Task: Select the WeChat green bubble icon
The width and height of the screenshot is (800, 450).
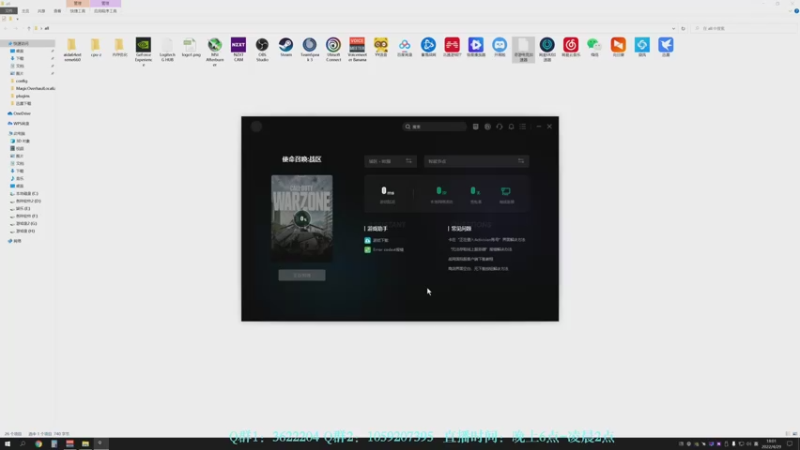Action: click(594, 47)
